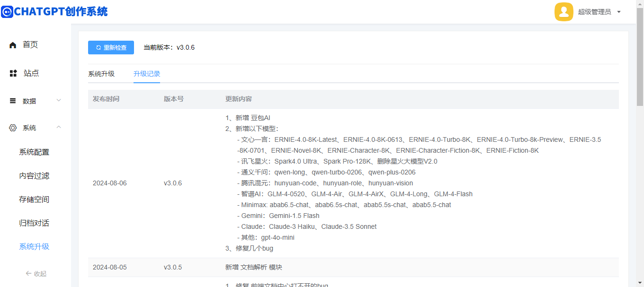Click the line 1、新增 豆包AI
644x287 pixels.
(248, 118)
